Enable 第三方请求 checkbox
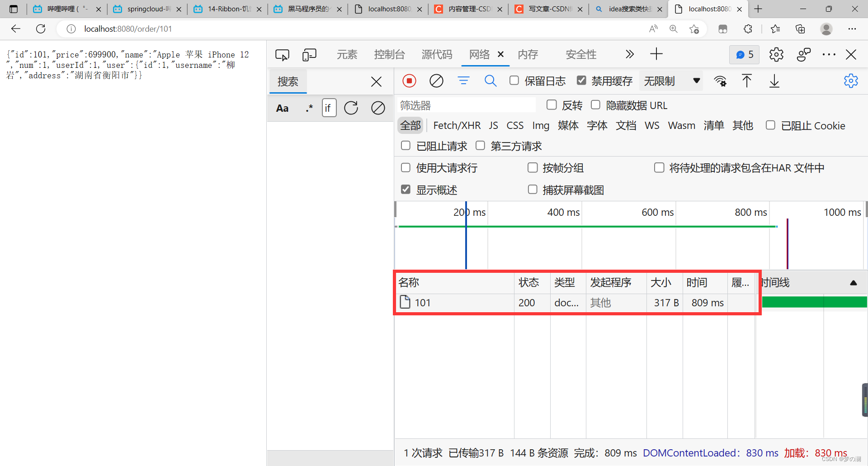Viewport: 868px width, 466px height. [x=480, y=145]
